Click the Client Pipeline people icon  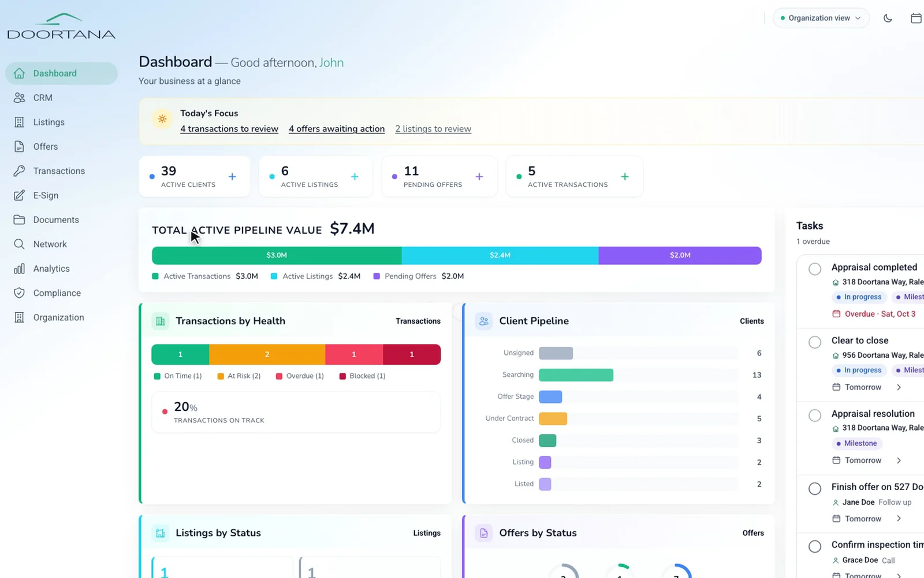[484, 321]
